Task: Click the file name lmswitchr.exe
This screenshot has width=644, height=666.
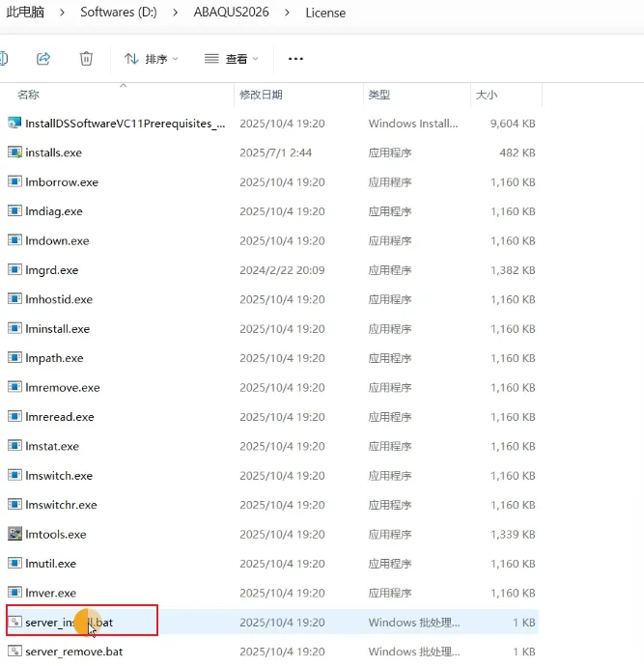Action: [61, 505]
